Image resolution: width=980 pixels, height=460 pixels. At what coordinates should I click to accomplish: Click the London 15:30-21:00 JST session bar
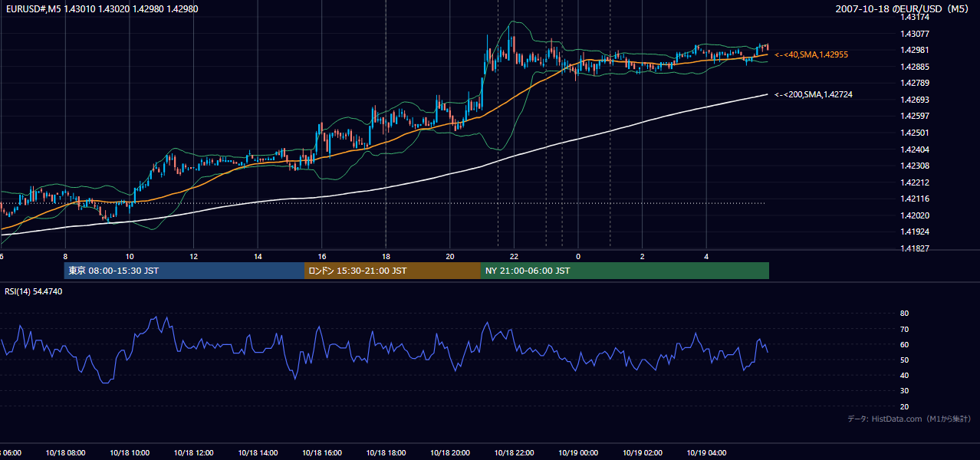coord(393,271)
